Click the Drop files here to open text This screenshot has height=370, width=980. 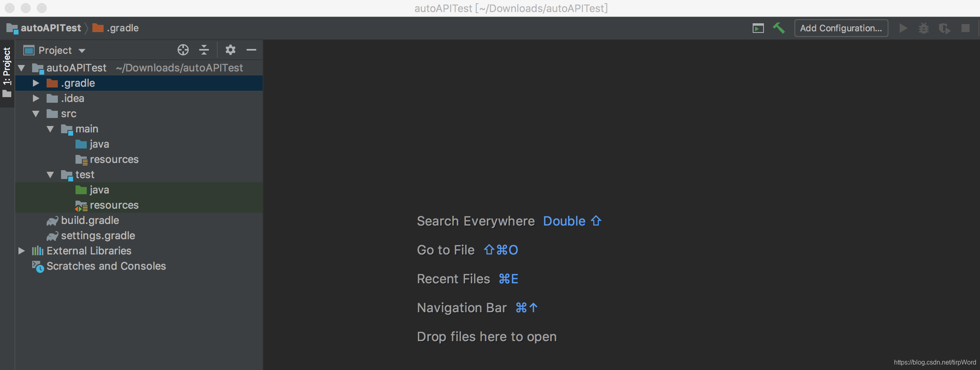click(x=487, y=337)
